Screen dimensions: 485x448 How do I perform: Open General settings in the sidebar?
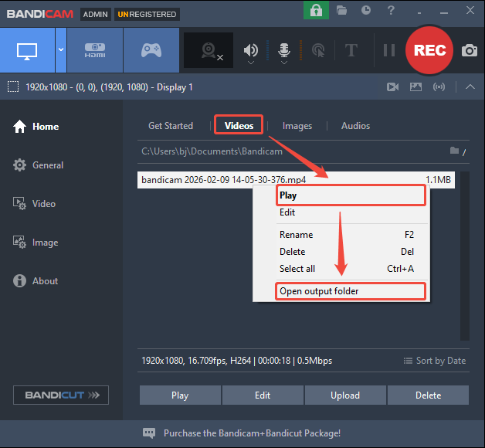pyautogui.click(x=38, y=165)
